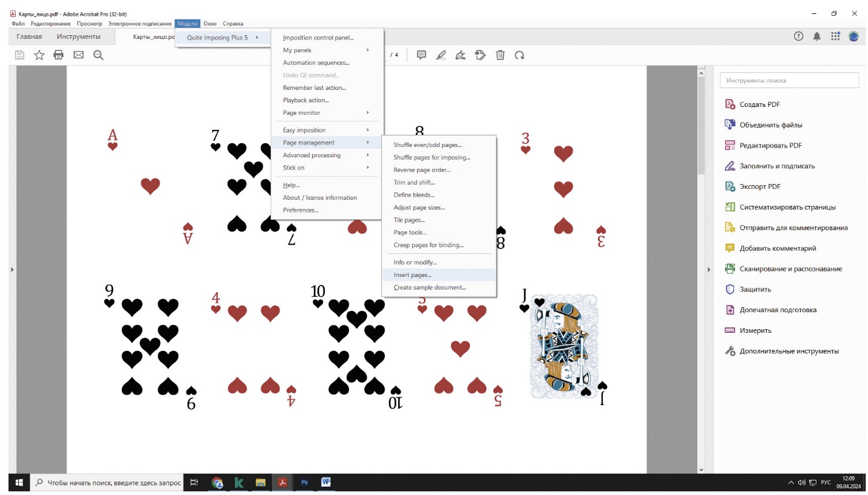Click the trash delete icon in toolbar

[x=500, y=55]
